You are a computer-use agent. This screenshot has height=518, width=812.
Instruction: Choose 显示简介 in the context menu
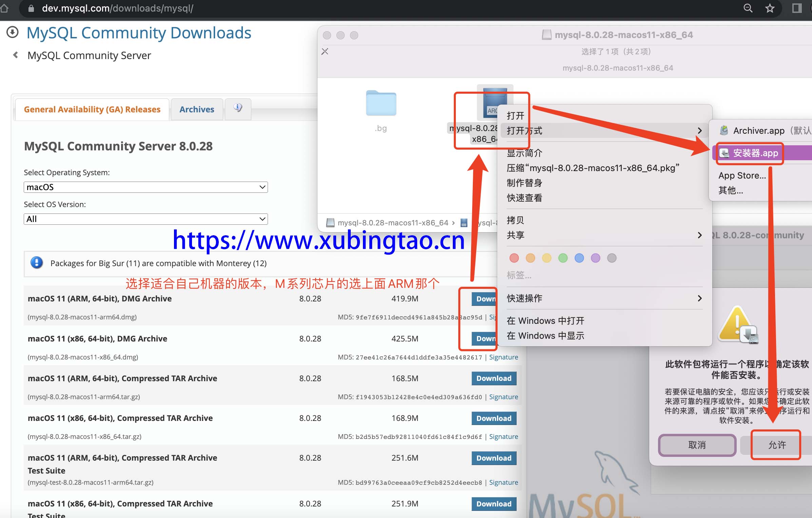pos(604,153)
